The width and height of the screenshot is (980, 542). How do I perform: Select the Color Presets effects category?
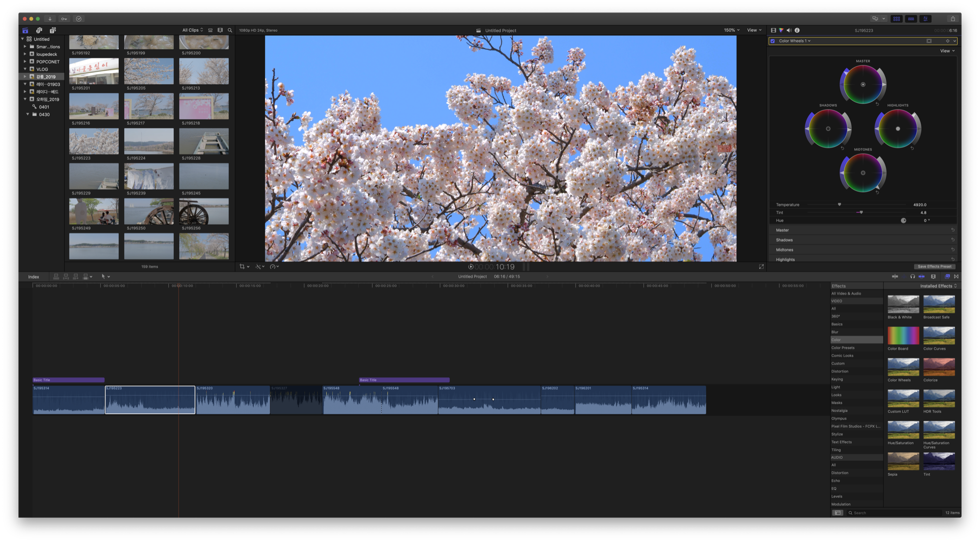(x=842, y=348)
